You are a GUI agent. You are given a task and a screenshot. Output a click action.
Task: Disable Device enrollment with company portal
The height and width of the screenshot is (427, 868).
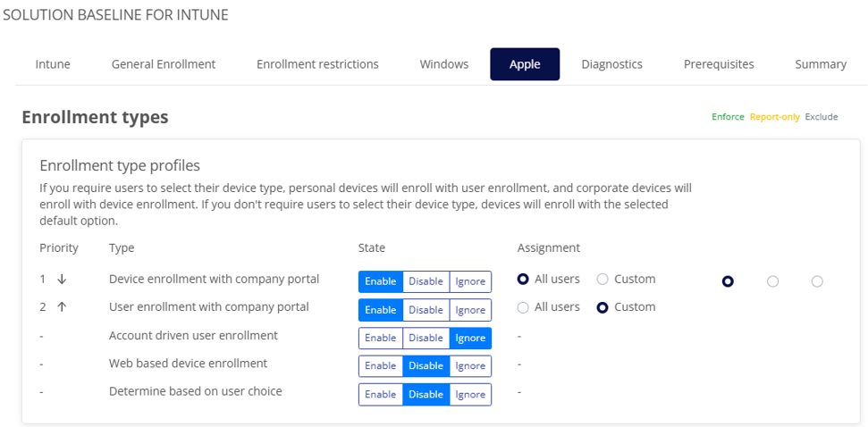click(x=426, y=281)
